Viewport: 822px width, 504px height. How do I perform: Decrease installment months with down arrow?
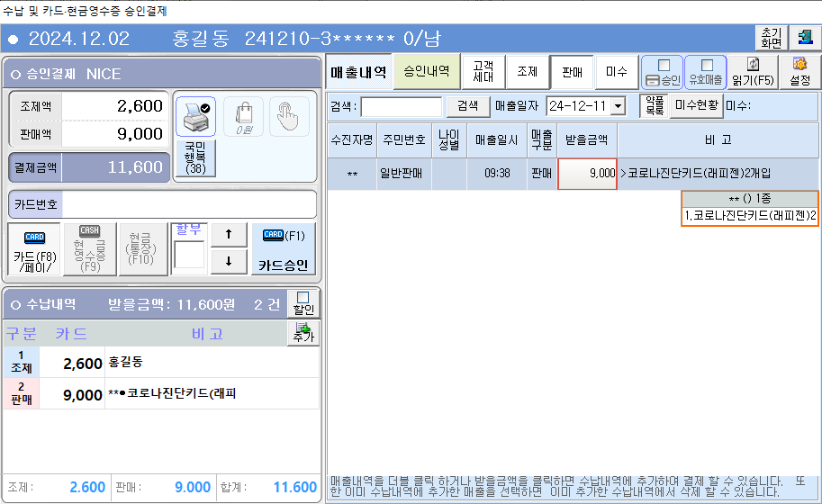tap(229, 261)
